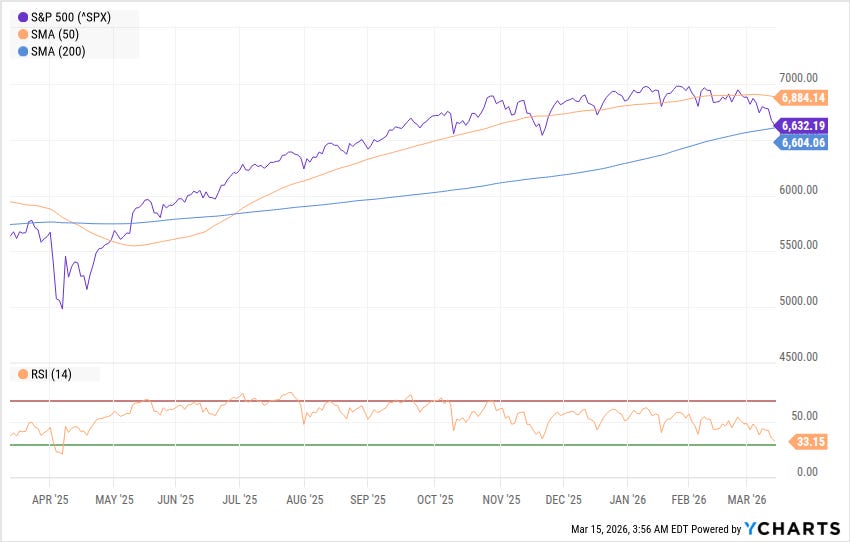Click the FEB '26 x-axis label

coord(688,500)
